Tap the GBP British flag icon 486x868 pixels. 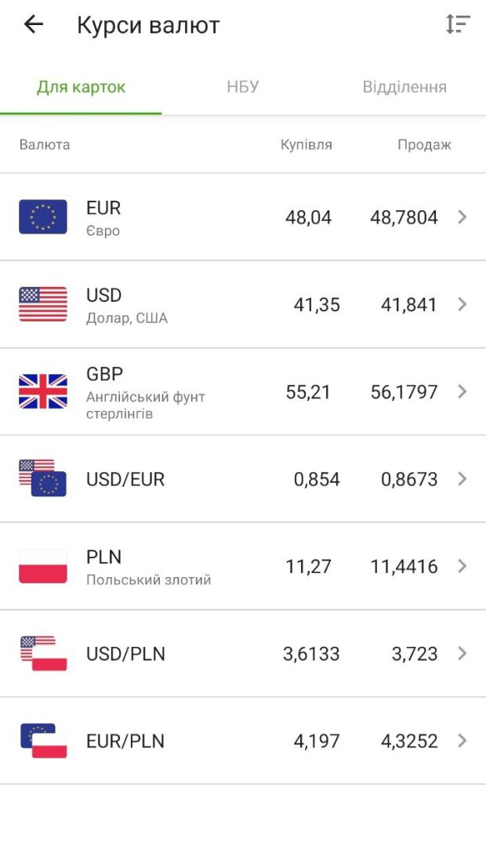[x=43, y=391]
